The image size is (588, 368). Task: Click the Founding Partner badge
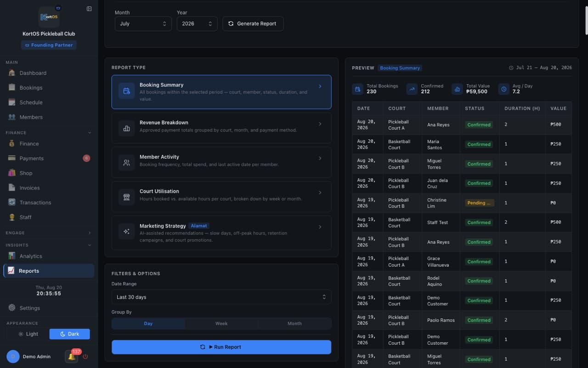(49, 45)
